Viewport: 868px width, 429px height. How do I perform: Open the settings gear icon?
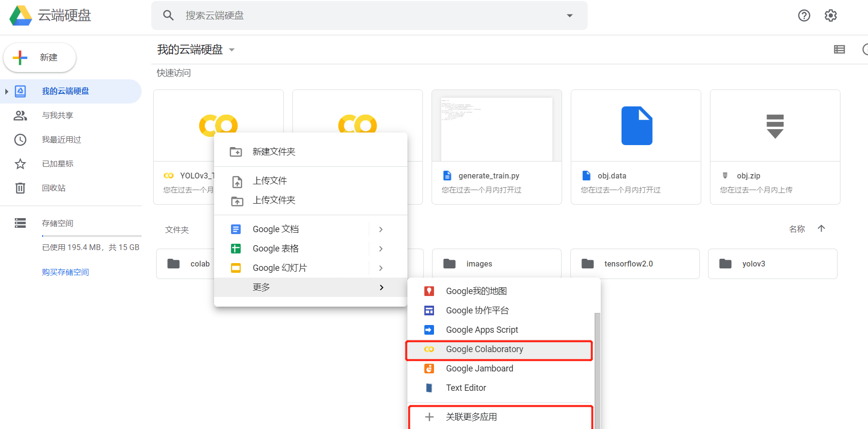(831, 15)
